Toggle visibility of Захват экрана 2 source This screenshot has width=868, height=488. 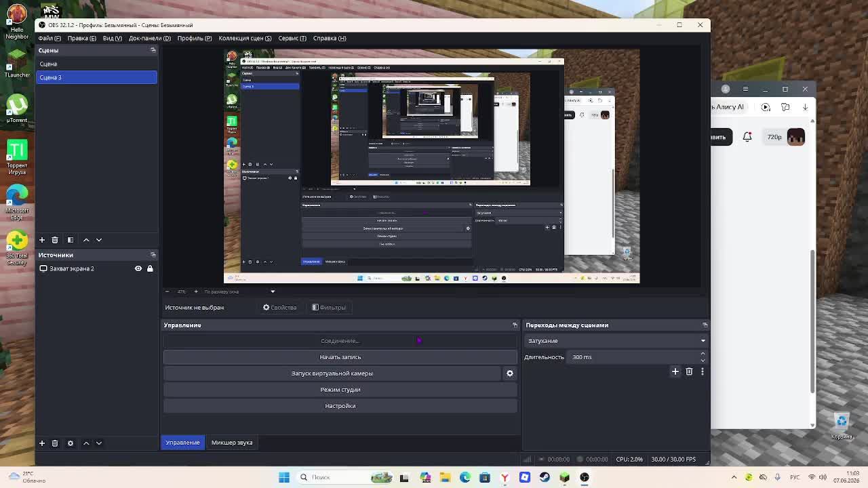138,269
